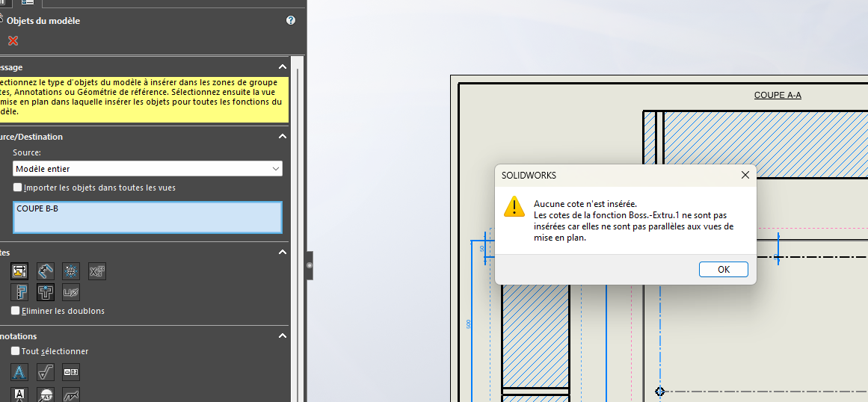Viewport: 868px width, 402px height.
Task: Toggle the toleranced dimensions icon
Action: click(x=97, y=270)
